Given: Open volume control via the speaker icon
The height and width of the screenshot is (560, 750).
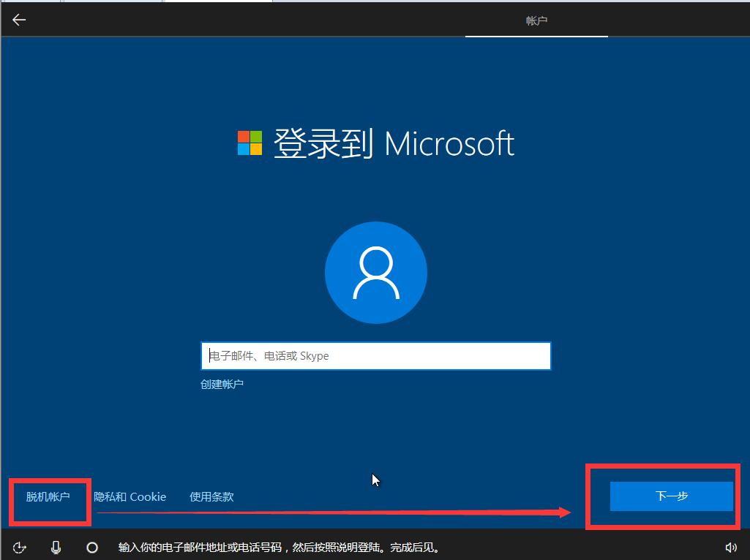Looking at the screenshot, I should click(731, 547).
